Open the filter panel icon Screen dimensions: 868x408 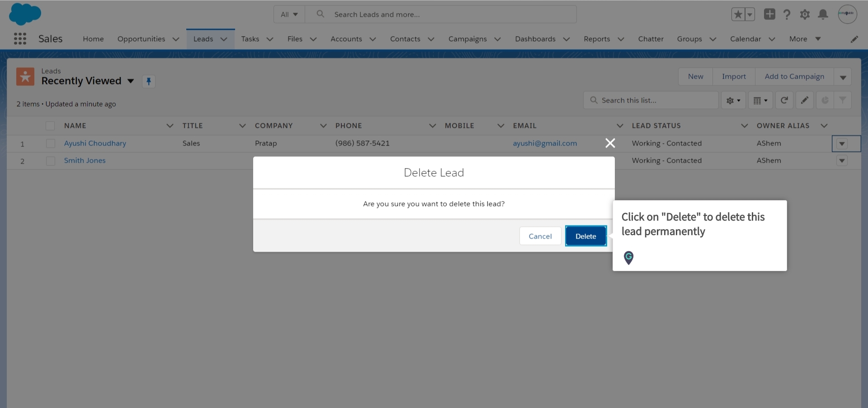coord(843,100)
